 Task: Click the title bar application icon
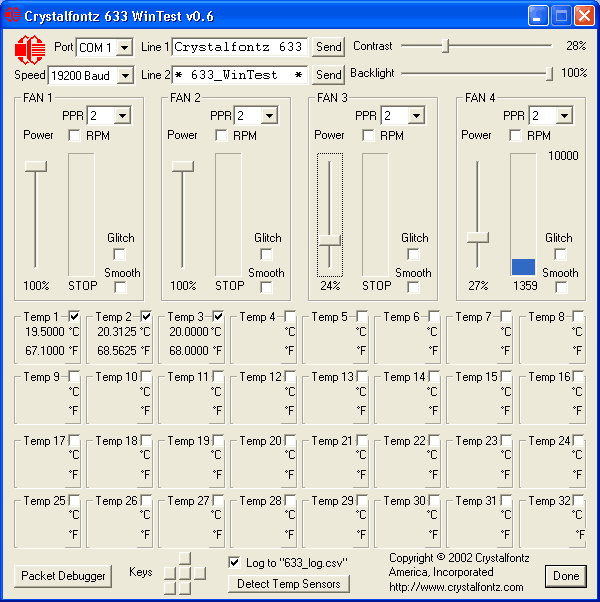[x=13, y=15]
